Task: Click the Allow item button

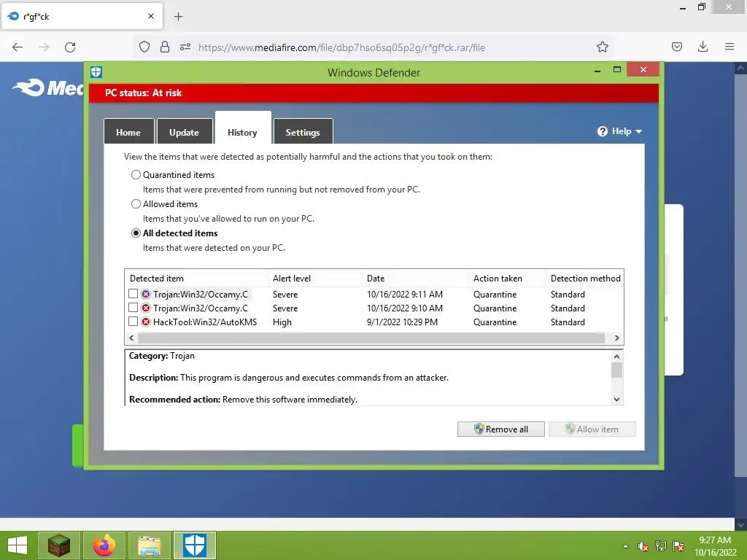Action: pos(592,429)
